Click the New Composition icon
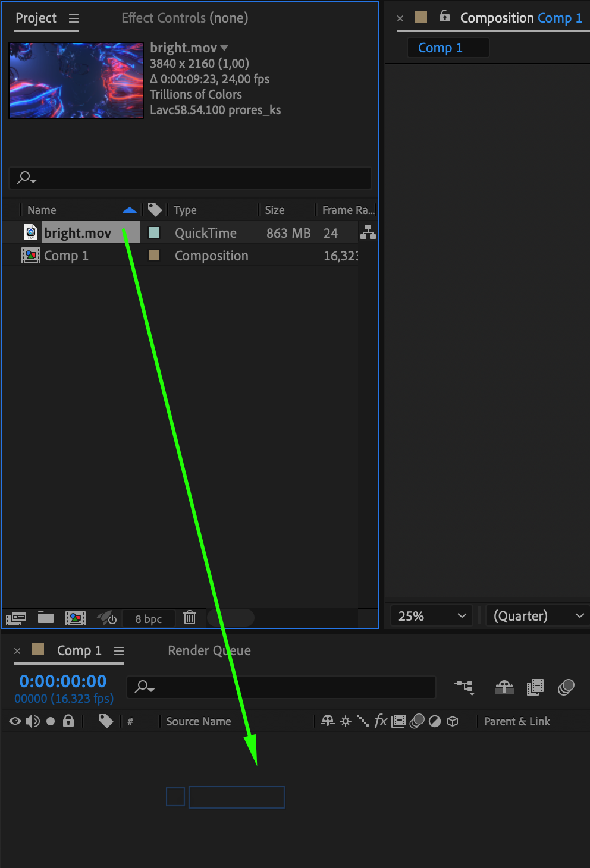Viewport: 590px width, 868px height. point(76,618)
